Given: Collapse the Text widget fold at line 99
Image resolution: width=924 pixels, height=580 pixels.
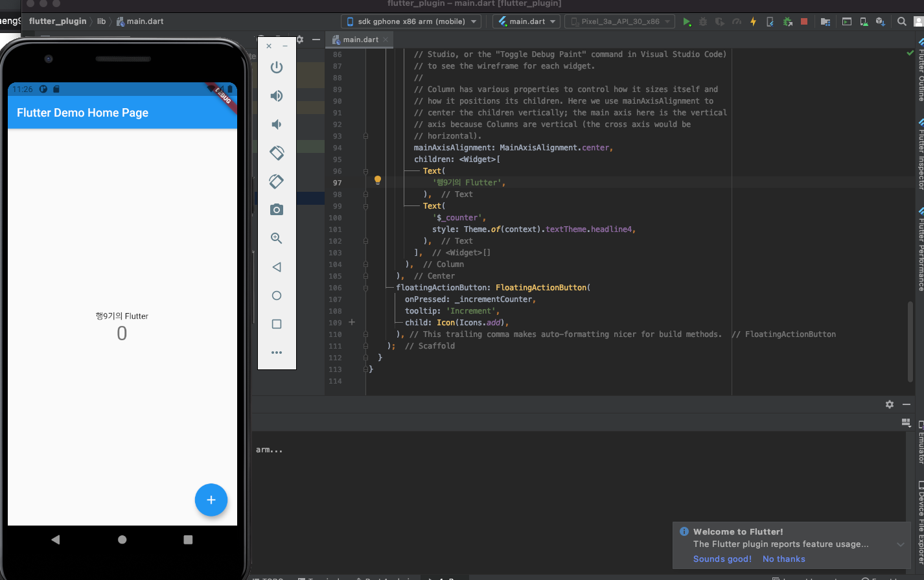Looking at the screenshot, I should click(x=365, y=206).
